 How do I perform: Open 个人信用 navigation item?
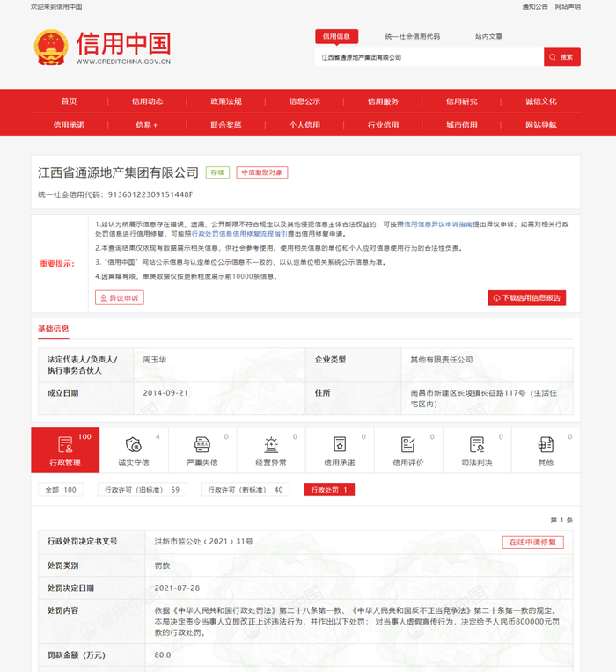coord(304,125)
